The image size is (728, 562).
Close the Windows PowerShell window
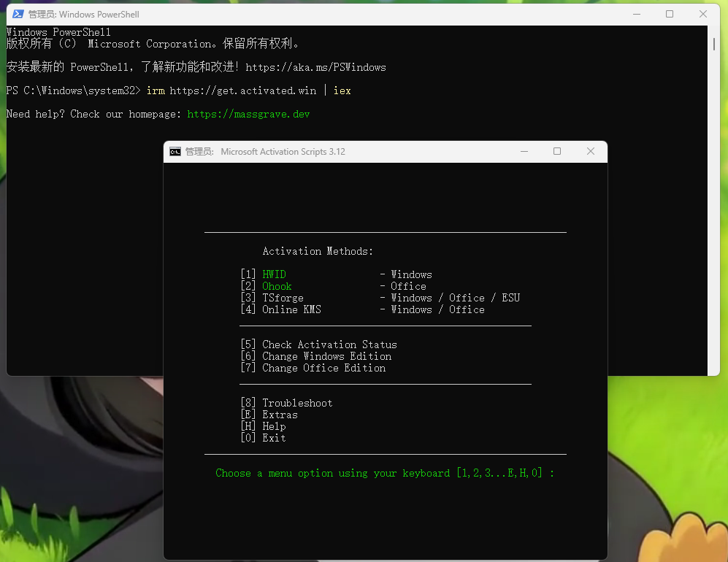coord(703,14)
